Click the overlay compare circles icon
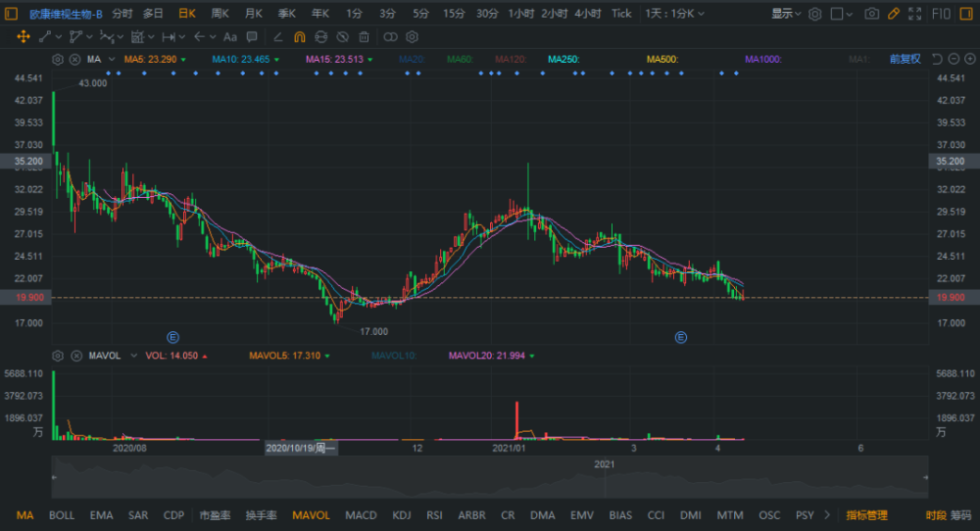 [x=390, y=37]
